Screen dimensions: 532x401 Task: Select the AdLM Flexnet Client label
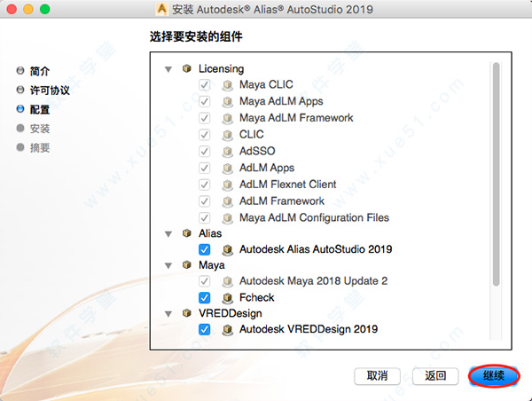click(x=287, y=185)
